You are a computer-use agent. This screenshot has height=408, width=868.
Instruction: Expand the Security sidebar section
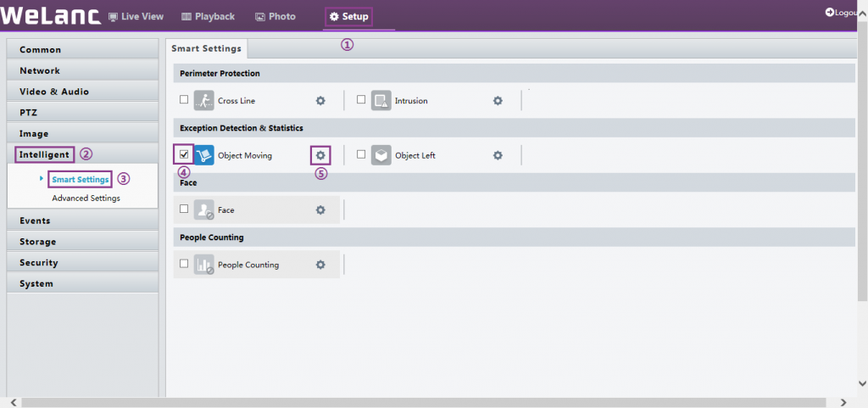(x=82, y=263)
